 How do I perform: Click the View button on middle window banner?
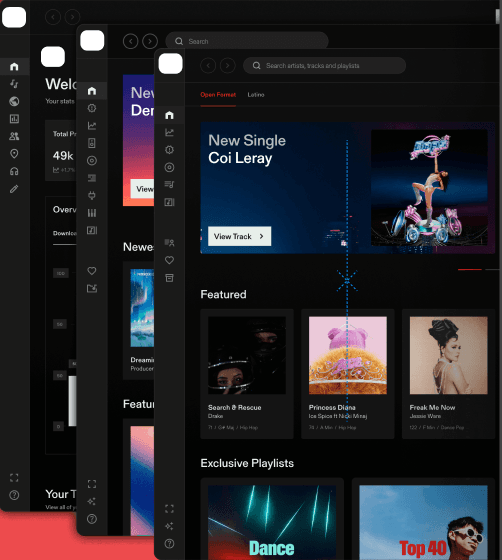pos(142,189)
